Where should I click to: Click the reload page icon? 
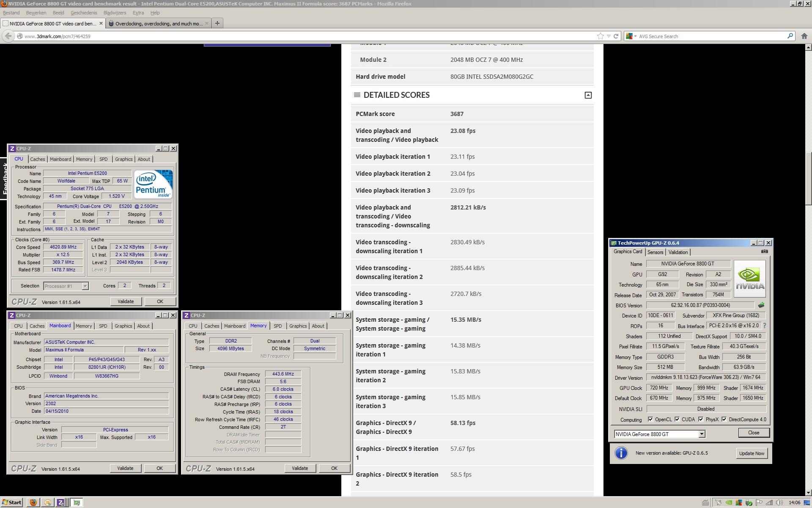point(616,36)
